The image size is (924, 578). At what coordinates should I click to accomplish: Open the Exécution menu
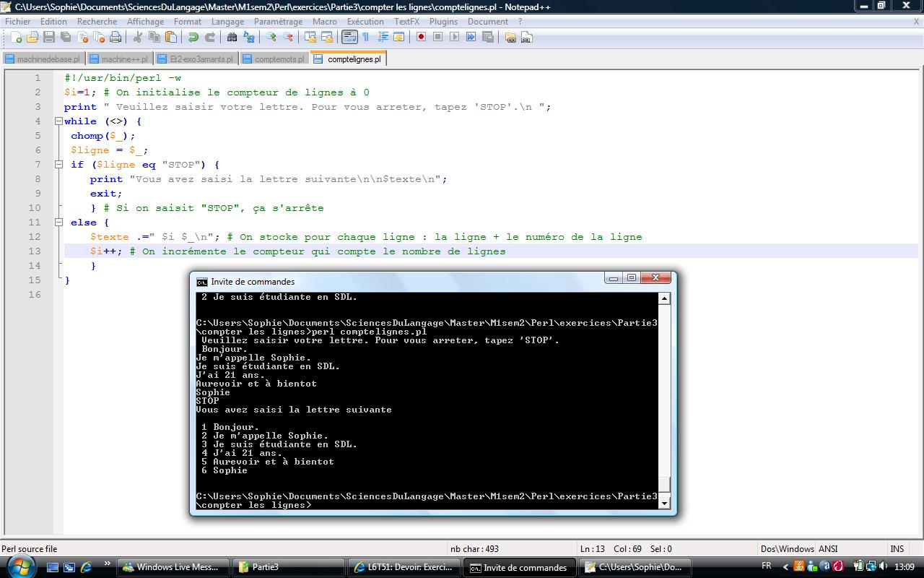click(x=365, y=22)
